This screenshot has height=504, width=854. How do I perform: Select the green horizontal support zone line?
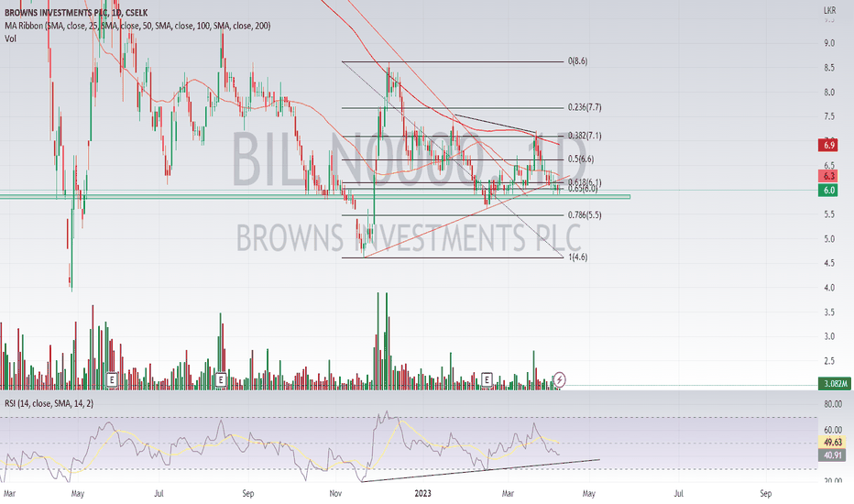315,197
